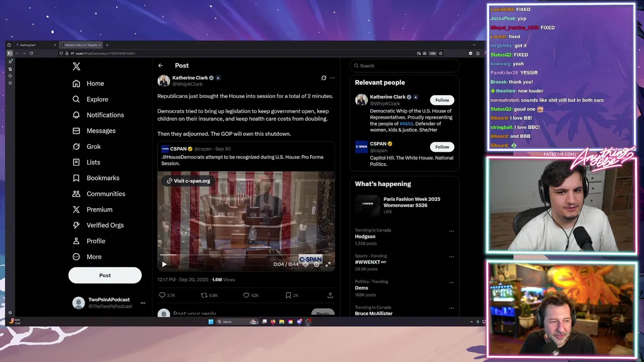Open Discord from the taskbar
644x362 pixels.
click(299, 322)
